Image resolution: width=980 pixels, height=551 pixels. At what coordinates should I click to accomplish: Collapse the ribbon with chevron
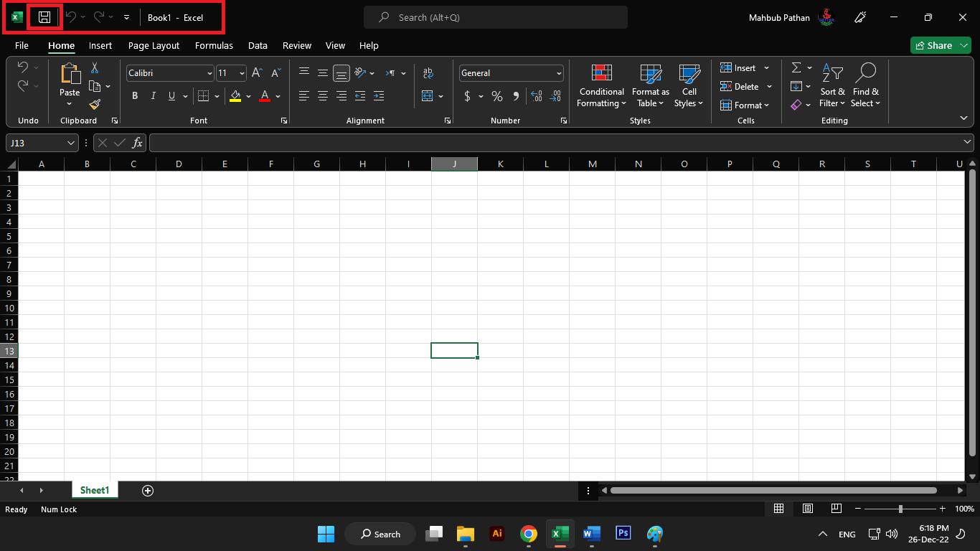tap(963, 118)
